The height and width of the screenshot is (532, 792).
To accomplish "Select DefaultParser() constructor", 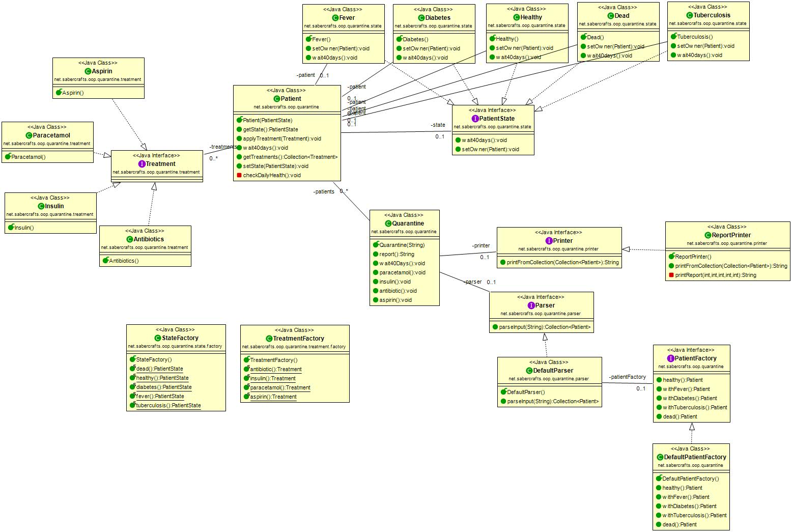I will [x=526, y=393].
